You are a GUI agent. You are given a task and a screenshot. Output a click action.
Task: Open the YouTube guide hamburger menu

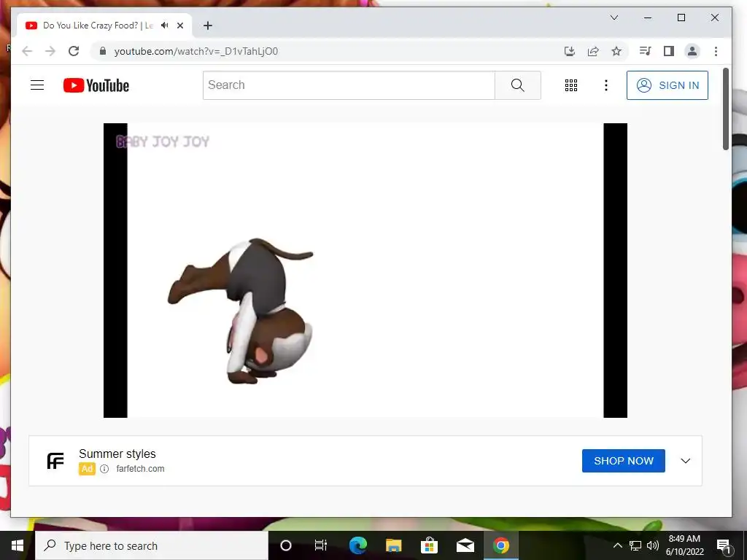pos(37,85)
